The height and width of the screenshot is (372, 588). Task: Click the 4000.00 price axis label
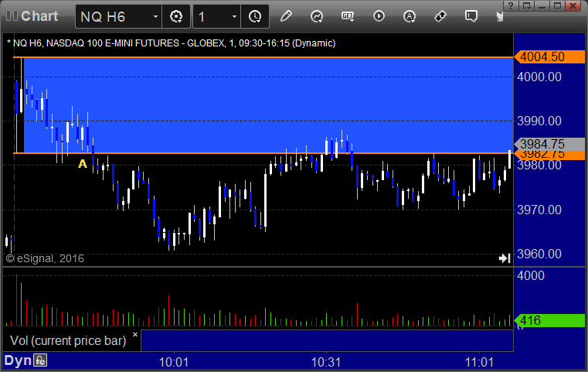point(539,77)
